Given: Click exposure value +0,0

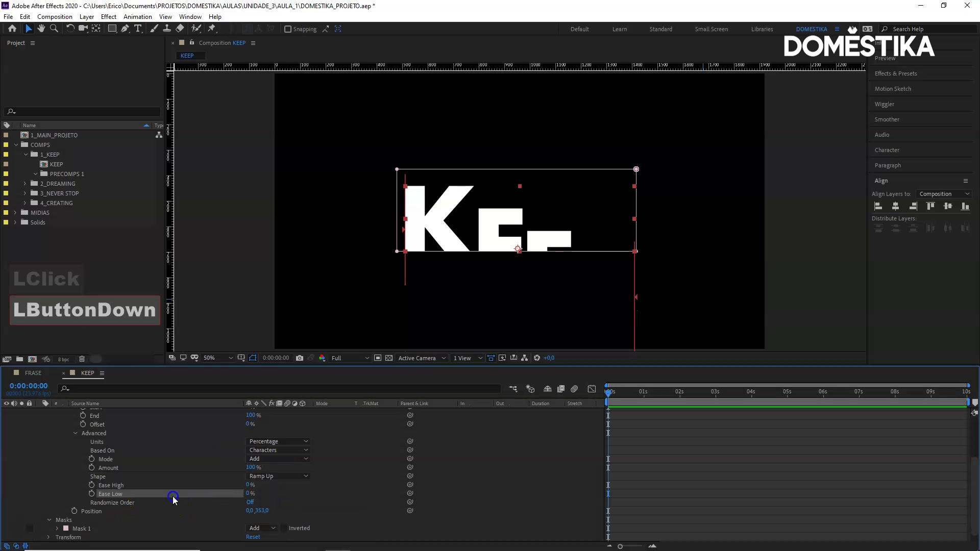Looking at the screenshot, I should pyautogui.click(x=549, y=358).
